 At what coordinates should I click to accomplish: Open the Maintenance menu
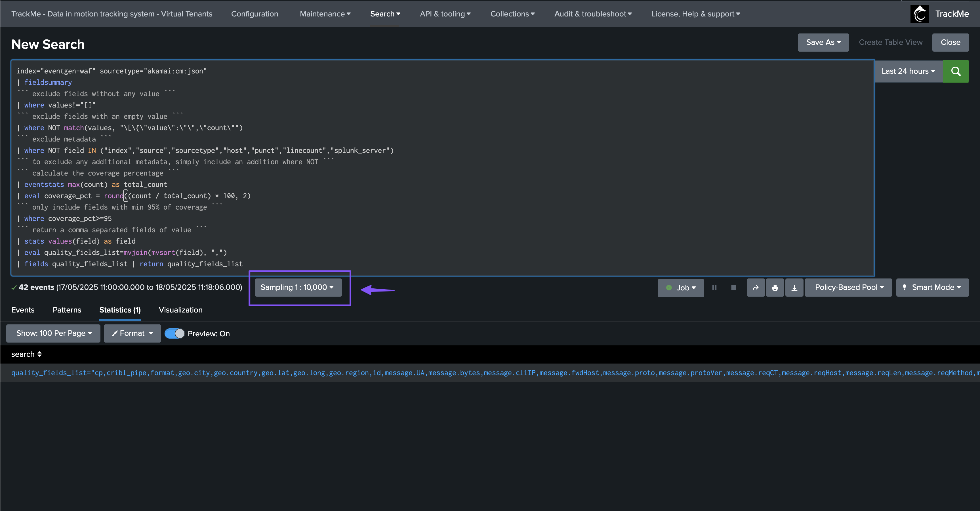[325, 14]
